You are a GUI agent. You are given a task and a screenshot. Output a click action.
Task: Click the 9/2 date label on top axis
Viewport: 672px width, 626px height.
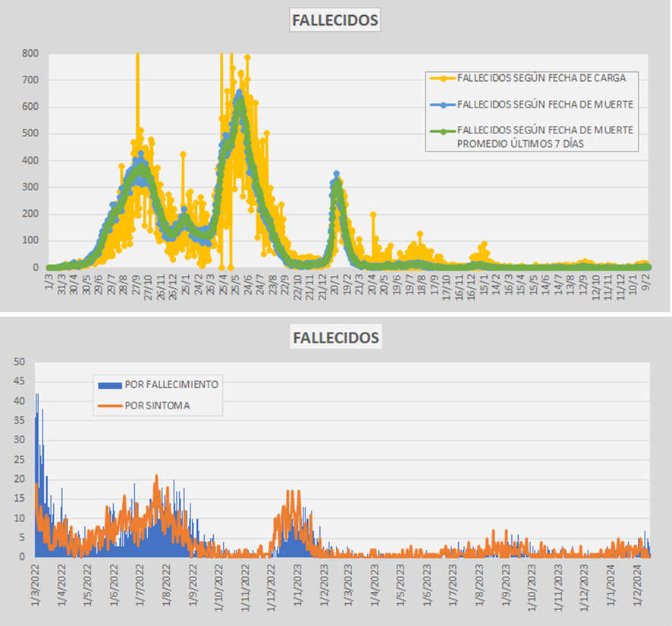(x=646, y=282)
